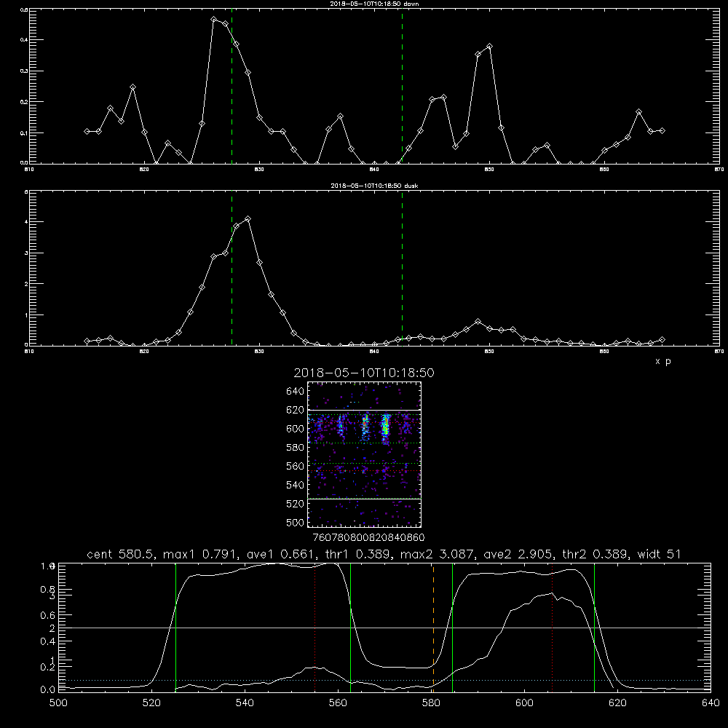
Task: Click the '520' label on the bottom plot x-axis
Action: coord(151,703)
